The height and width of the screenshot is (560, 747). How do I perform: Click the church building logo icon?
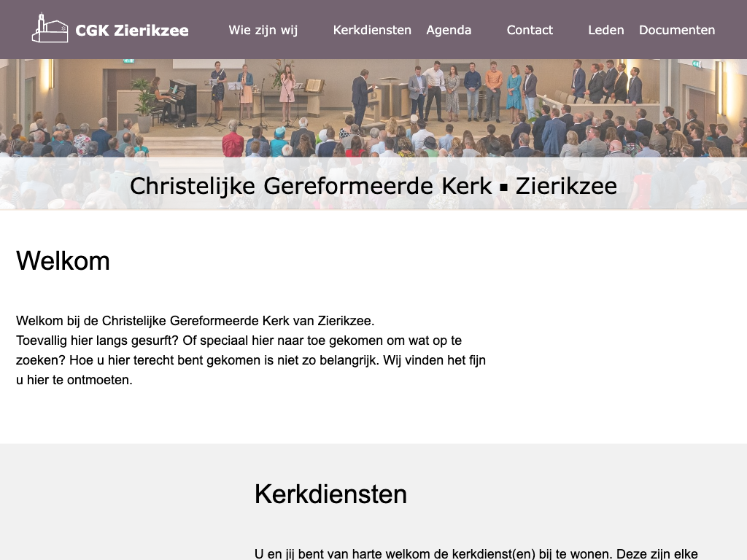50,29
